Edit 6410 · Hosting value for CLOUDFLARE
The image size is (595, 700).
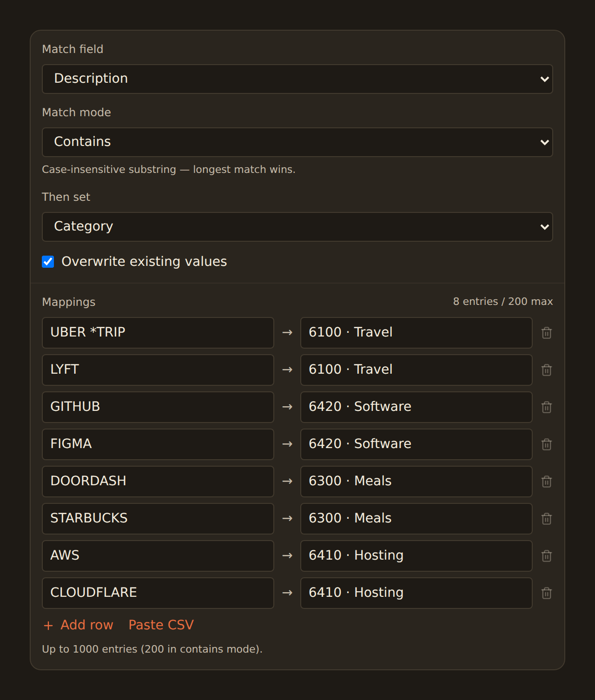[416, 593]
